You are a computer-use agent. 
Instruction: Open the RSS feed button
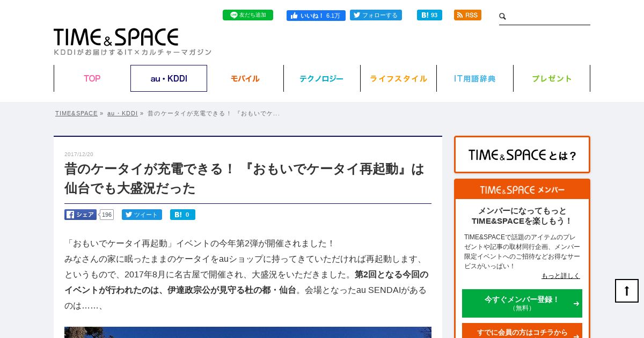(x=467, y=15)
